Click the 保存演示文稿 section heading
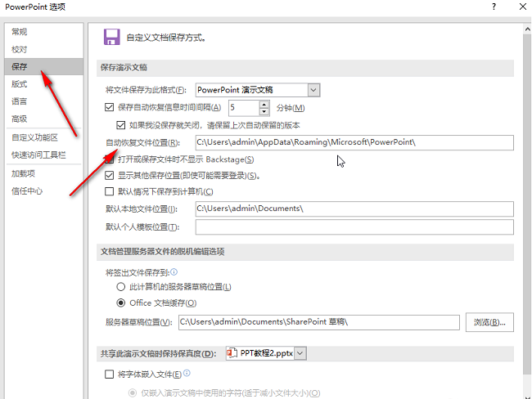Image resolution: width=532 pixels, height=399 pixels. click(x=124, y=68)
